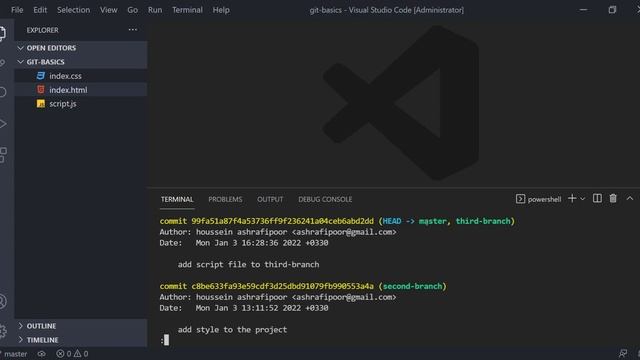The image size is (640, 360).
Task: Click the third-branch label in terminal
Action: click(483, 221)
